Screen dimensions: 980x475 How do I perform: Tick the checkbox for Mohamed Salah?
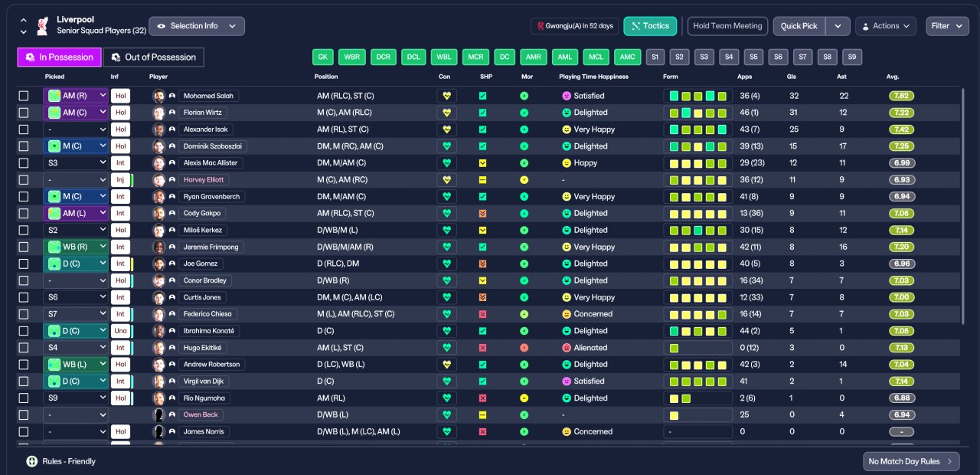24,96
